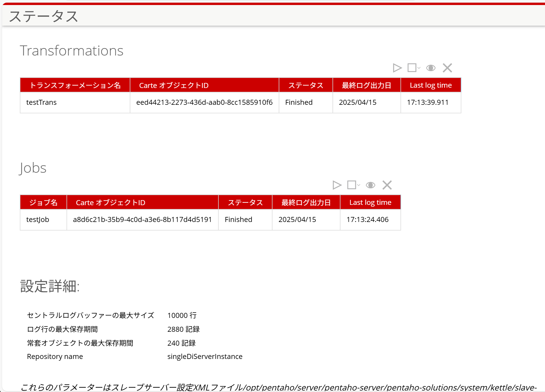This screenshot has width=545, height=392.
Task: Click the Jobs section heading
Action: [x=33, y=168]
